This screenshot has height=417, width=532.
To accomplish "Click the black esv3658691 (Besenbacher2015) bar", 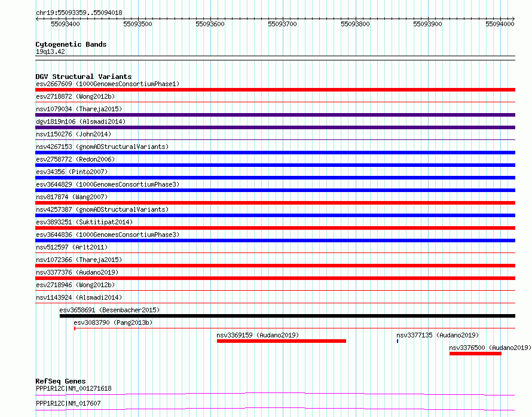I will pyautogui.click(x=288, y=316).
